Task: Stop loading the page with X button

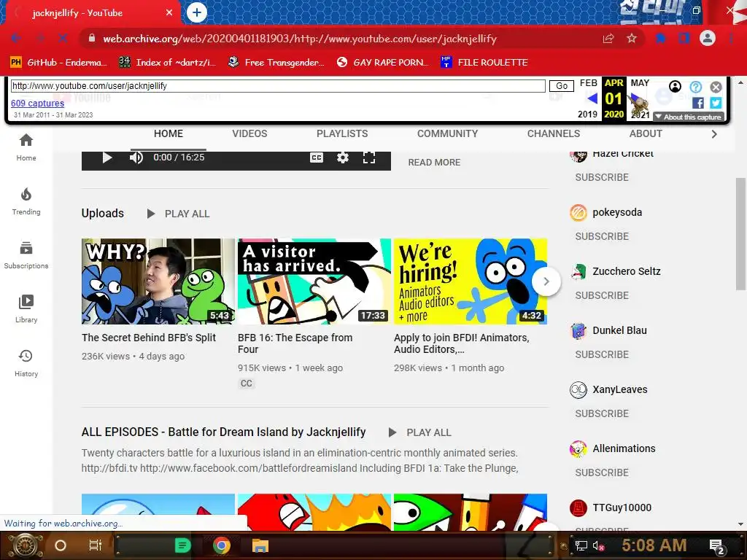Action: (63, 38)
